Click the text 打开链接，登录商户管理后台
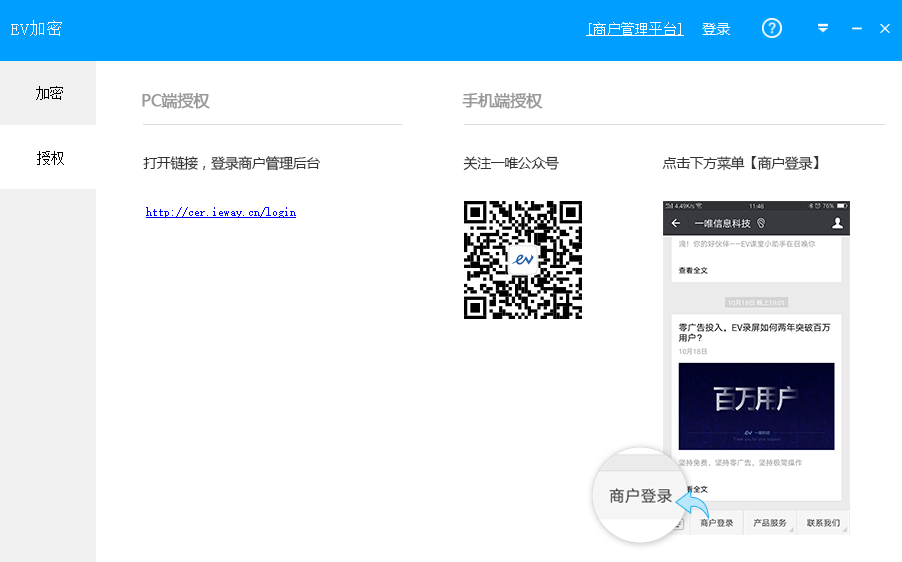 click(x=231, y=163)
